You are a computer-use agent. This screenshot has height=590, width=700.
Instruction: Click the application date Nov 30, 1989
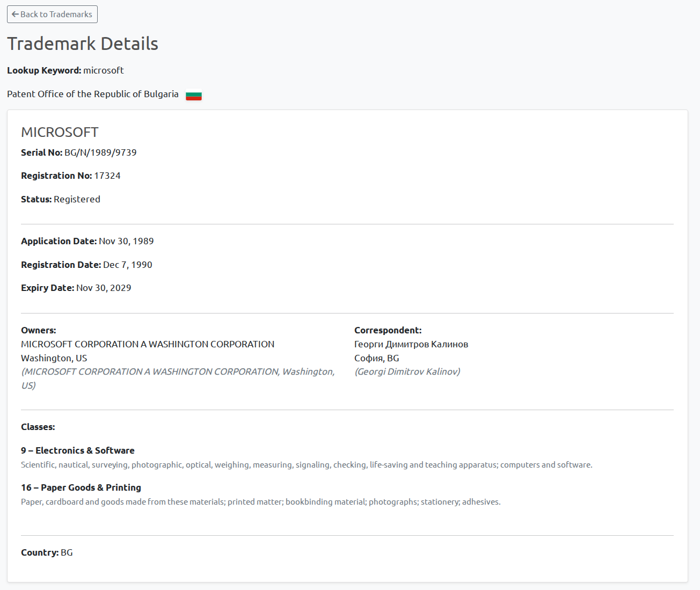(x=126, y=241)
